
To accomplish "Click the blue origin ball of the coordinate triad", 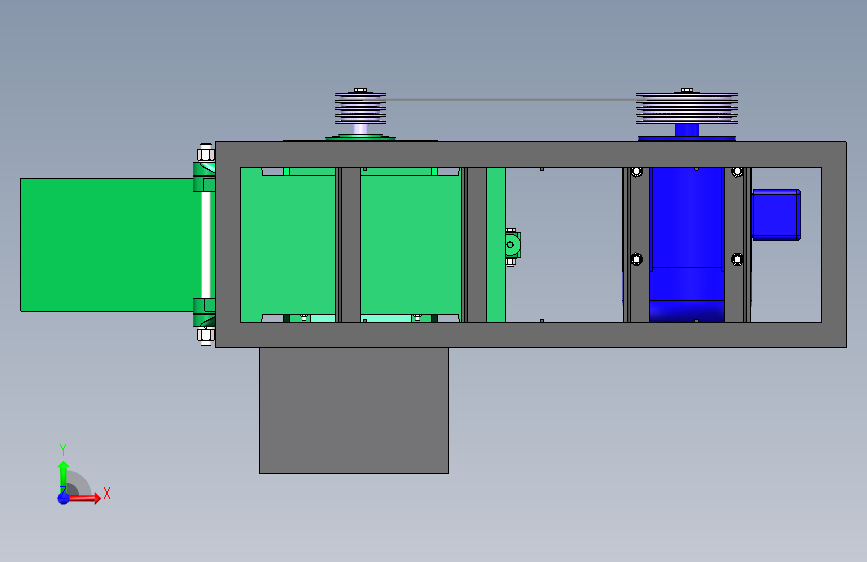I will (x=63, y=498).
